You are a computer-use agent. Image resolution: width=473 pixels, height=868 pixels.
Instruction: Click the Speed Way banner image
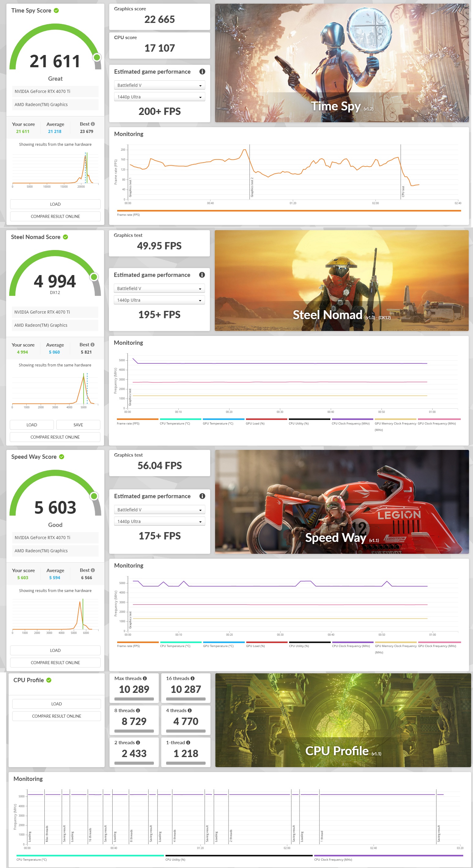[x=342, y=502]
